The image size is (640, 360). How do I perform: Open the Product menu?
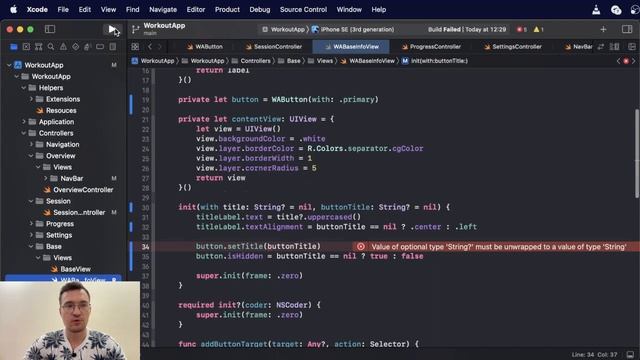click(x=227, y=9)
